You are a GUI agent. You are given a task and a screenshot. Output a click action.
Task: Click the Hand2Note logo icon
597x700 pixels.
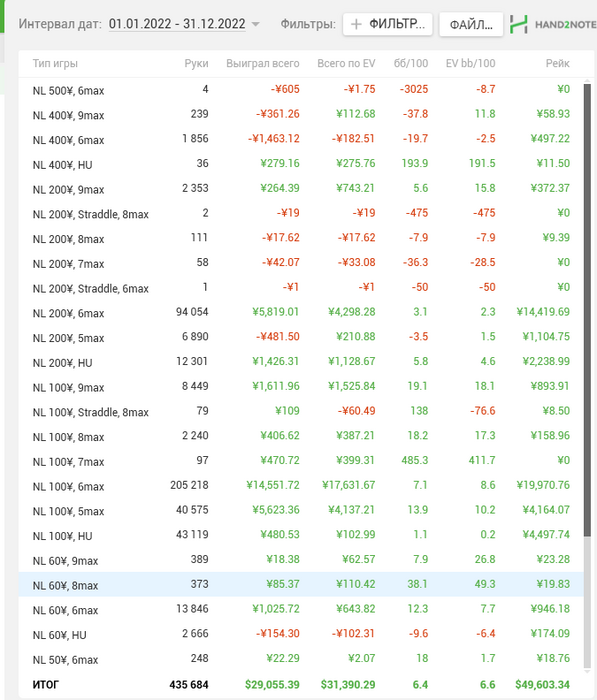point(519,24)
